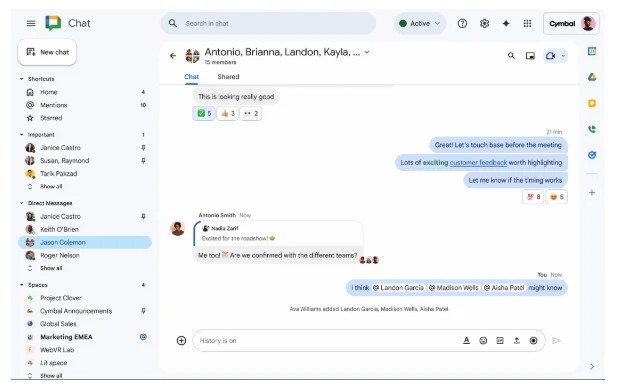Open the emoji picker in composer
The image size is (626, 392).
483,341
